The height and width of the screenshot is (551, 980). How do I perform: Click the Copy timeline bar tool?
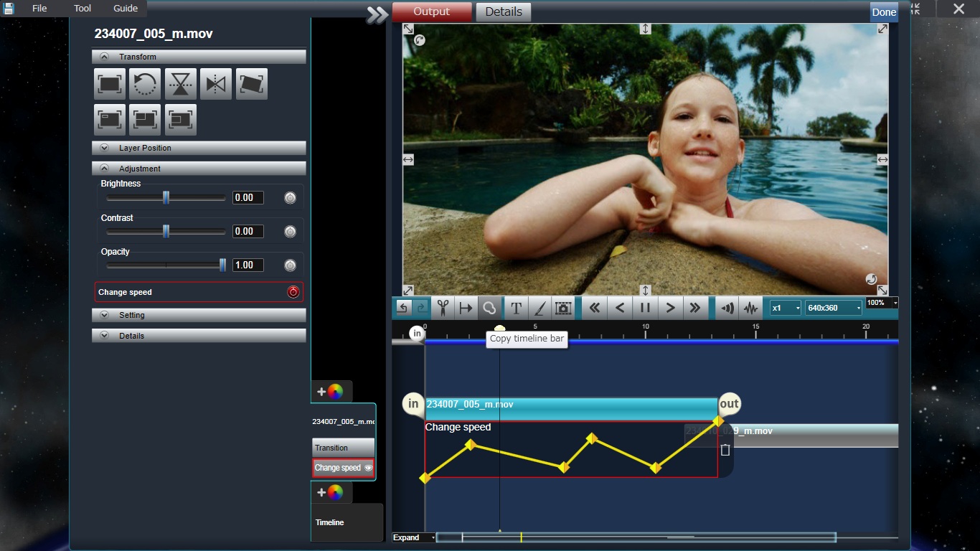tap(489, 309)
